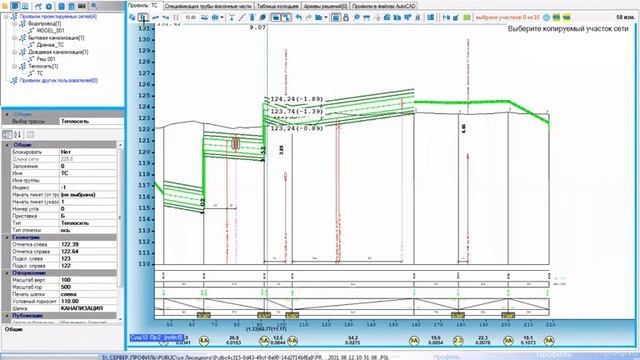Viewport: 640px width, 360px height.
Task: Click the green grid icon in the toolbar
Action: 467,18
